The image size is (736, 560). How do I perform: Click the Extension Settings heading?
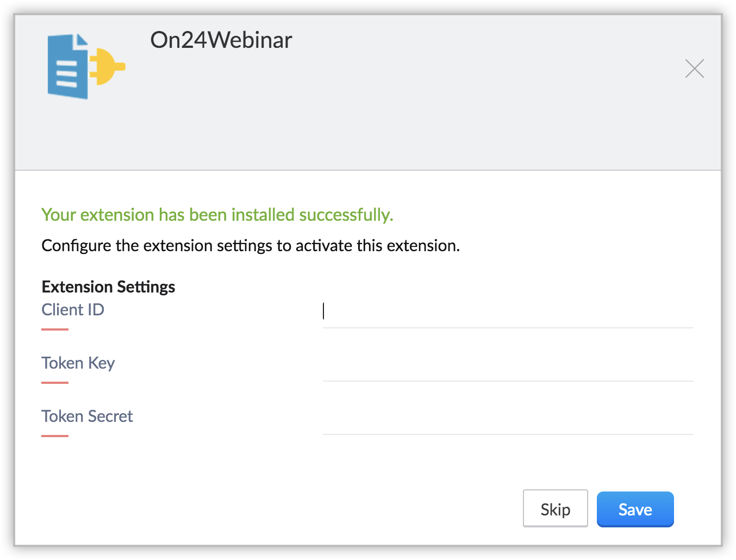[x=108, y=287]
